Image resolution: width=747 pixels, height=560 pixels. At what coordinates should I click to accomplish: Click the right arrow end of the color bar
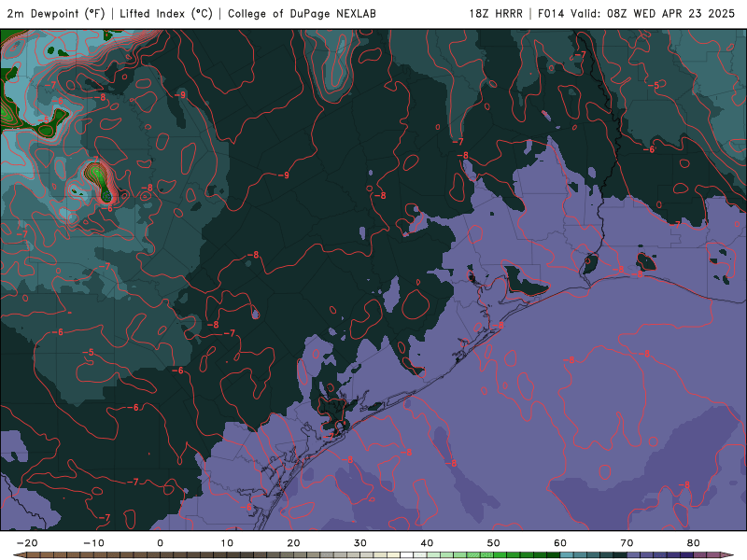tap(727, 555)
